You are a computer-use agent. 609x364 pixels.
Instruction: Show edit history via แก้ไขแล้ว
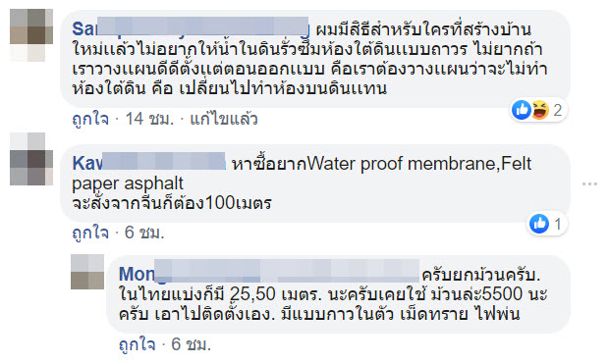coord(224,119)
